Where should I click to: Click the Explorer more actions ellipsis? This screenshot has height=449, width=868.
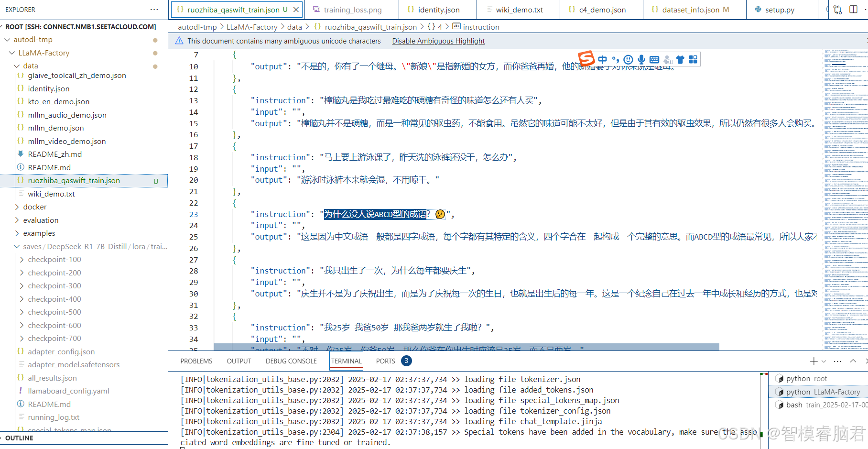[154, 10]
